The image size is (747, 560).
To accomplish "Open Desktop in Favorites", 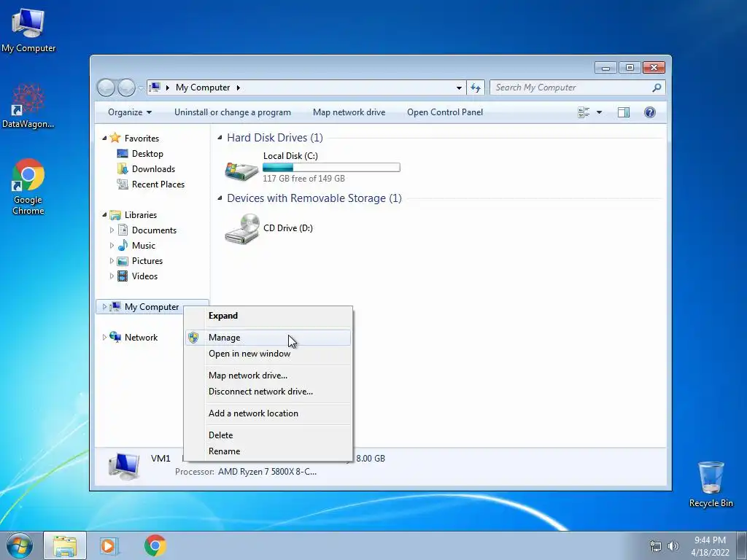I will pyautogui.click(x=147, y=154).
